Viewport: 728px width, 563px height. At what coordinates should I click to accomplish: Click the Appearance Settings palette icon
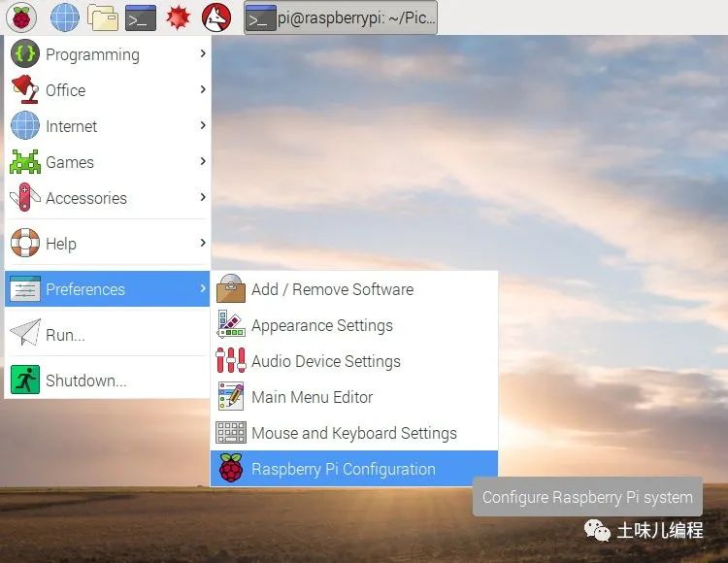pyautogui.click(x=231, y=324)
